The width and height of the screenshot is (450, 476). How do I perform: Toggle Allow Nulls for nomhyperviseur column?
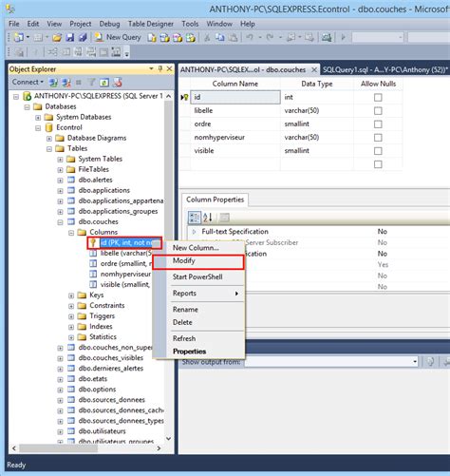coord(378,138)
